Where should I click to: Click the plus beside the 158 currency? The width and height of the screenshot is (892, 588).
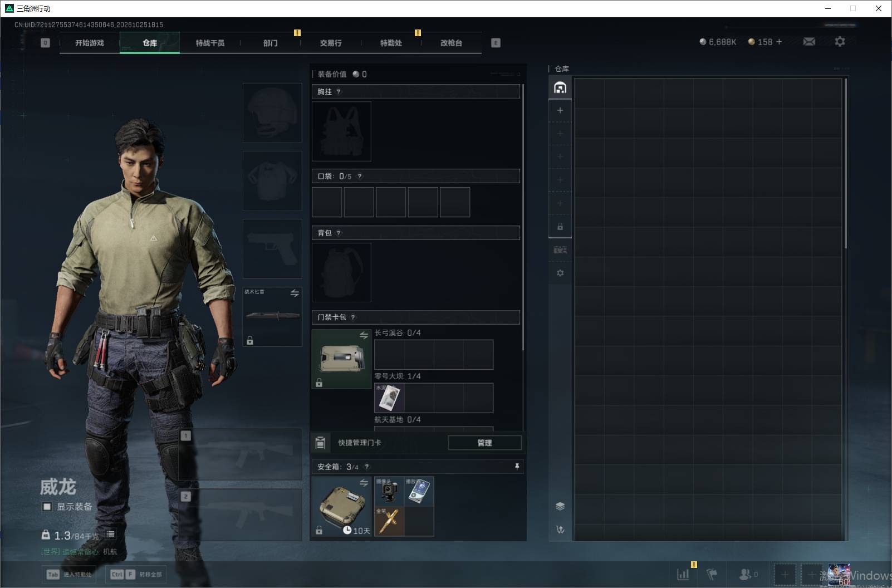[779, 42]
